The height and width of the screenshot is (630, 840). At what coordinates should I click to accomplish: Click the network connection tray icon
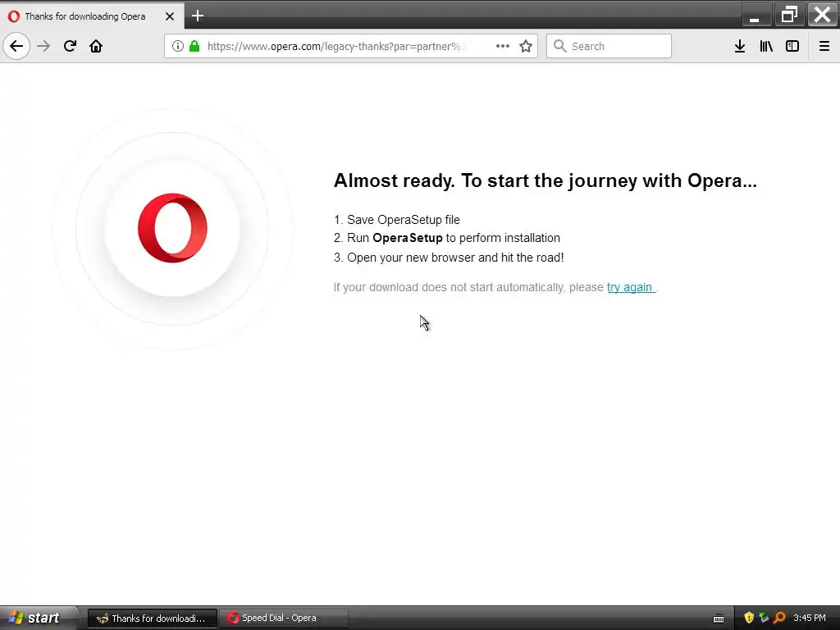pyautogui.click(x=764, y=618)
